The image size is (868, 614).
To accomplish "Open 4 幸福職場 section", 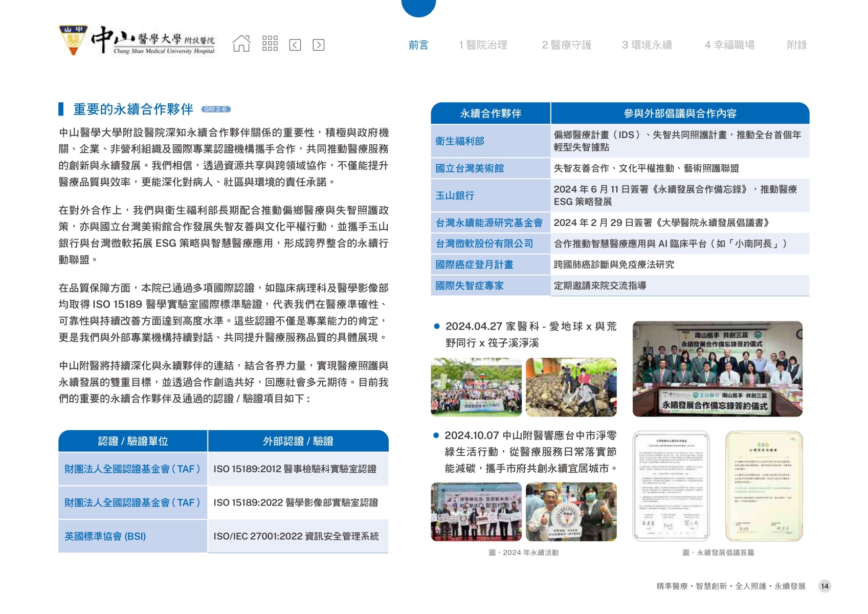I will point(729,45).
